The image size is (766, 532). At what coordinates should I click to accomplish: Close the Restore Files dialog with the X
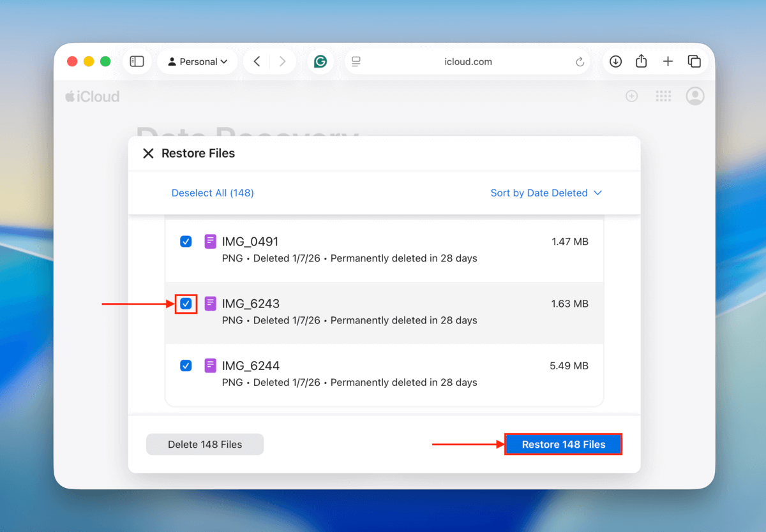click(x=148, y=153)
